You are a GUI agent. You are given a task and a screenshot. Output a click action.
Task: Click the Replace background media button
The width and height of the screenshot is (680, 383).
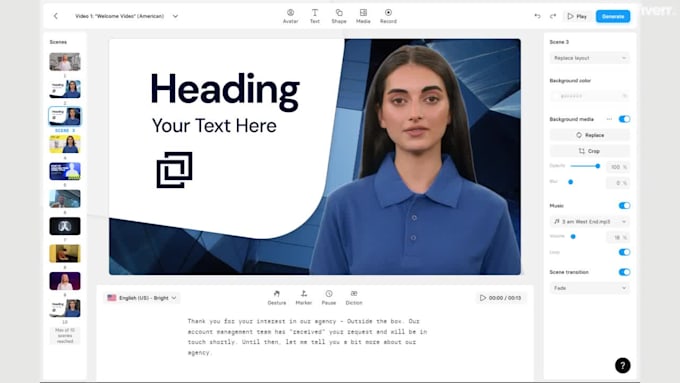(x=590, y=135)
